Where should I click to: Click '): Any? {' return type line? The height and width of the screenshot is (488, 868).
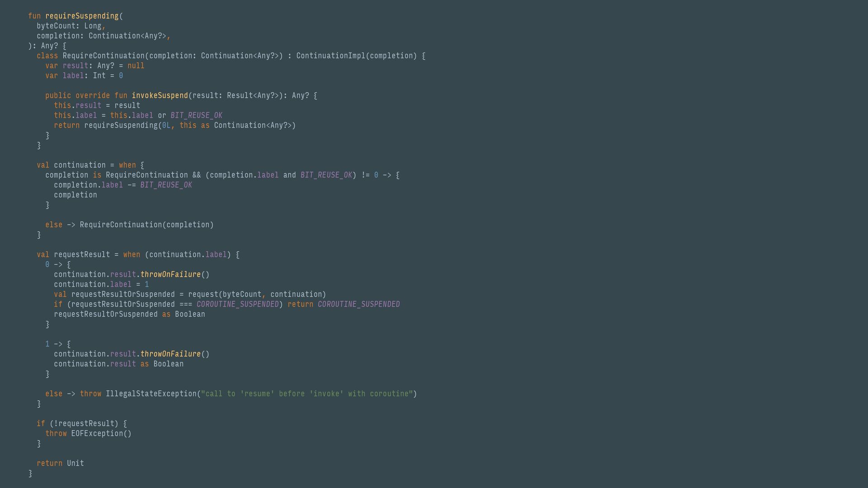47,46
